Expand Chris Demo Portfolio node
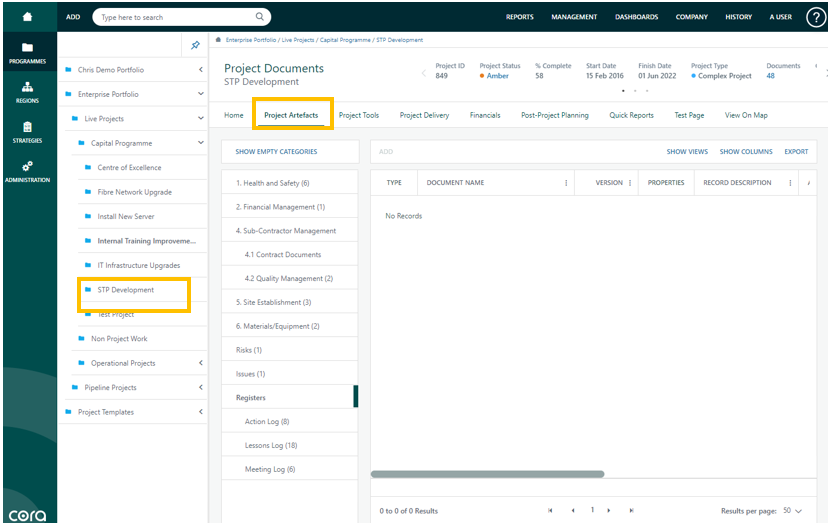This screenshot has width=828, height=527. click(201, 69)
